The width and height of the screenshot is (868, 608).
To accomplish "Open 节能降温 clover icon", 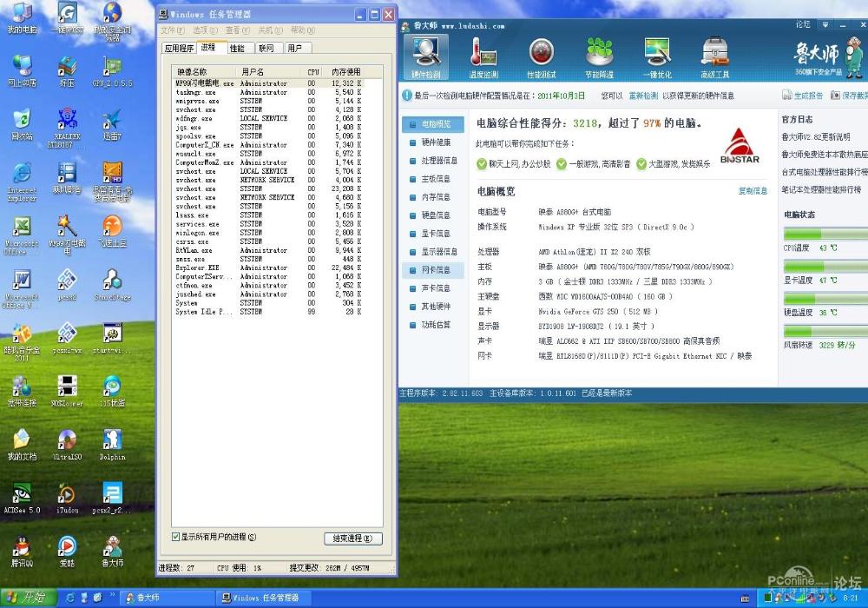I will click(599, 57).
